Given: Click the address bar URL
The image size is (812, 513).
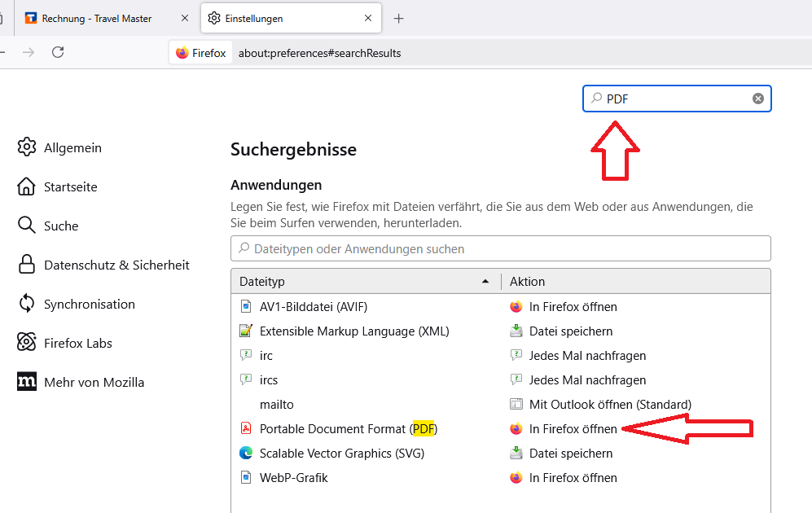Looking at the screenshot, I should click(319, 53).
